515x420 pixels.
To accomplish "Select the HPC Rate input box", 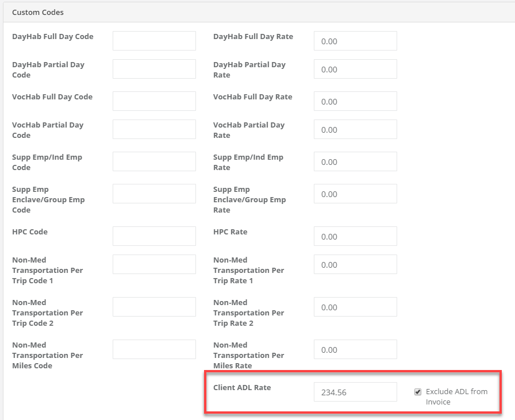I will click(355, 236).
